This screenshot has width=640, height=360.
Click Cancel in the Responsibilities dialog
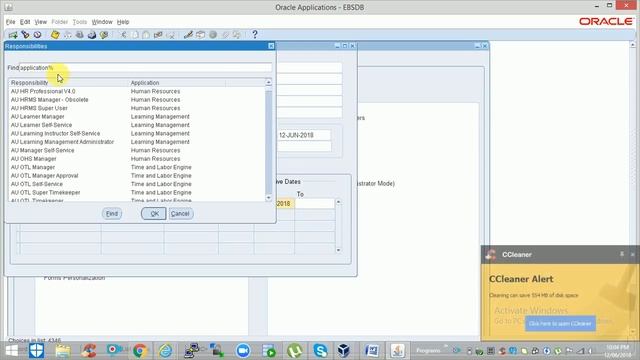click(x=180, y=213)
